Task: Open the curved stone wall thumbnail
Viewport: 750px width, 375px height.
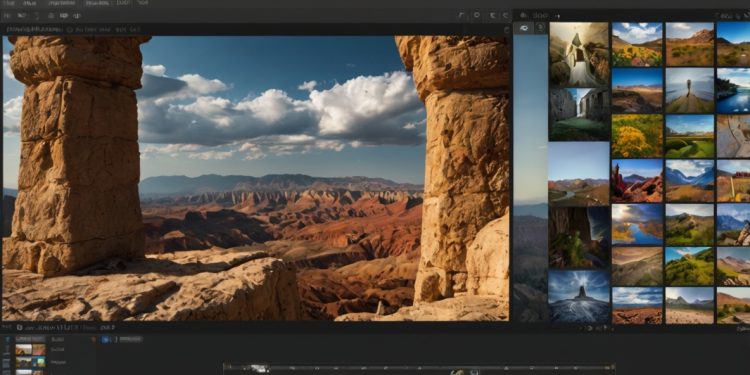Action: [x=733, y=136]
